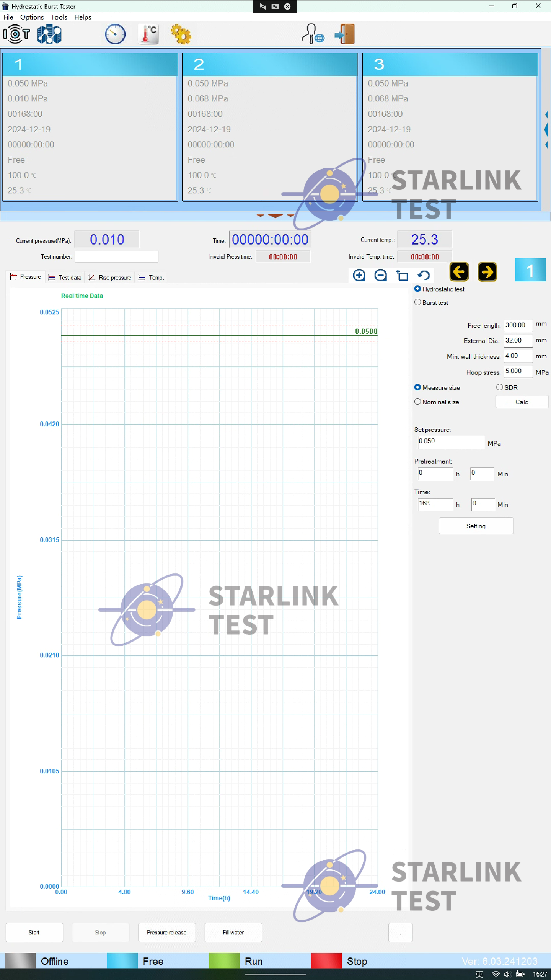This screenshot has height=980, width=551.
Task: Click the red Stop status swatch
Action: pyautogui.click(x=326, y=961)
